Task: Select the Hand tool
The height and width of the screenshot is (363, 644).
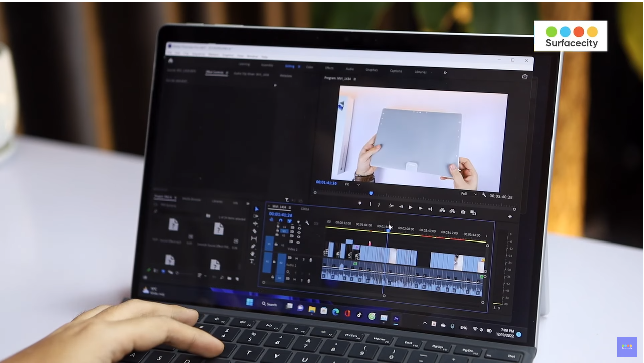Action: pos(253,254)
